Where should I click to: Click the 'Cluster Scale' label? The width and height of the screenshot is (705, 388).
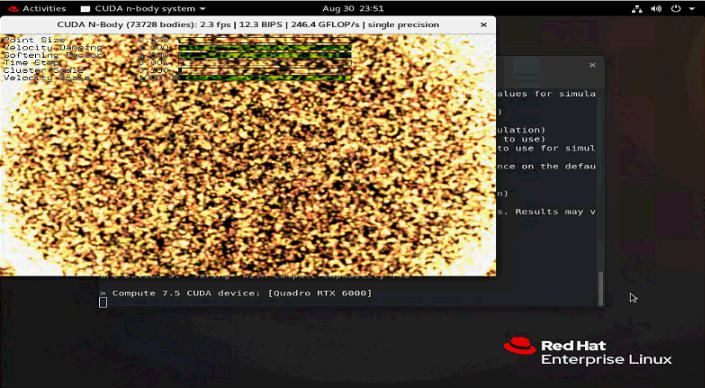tap(44, 71)
